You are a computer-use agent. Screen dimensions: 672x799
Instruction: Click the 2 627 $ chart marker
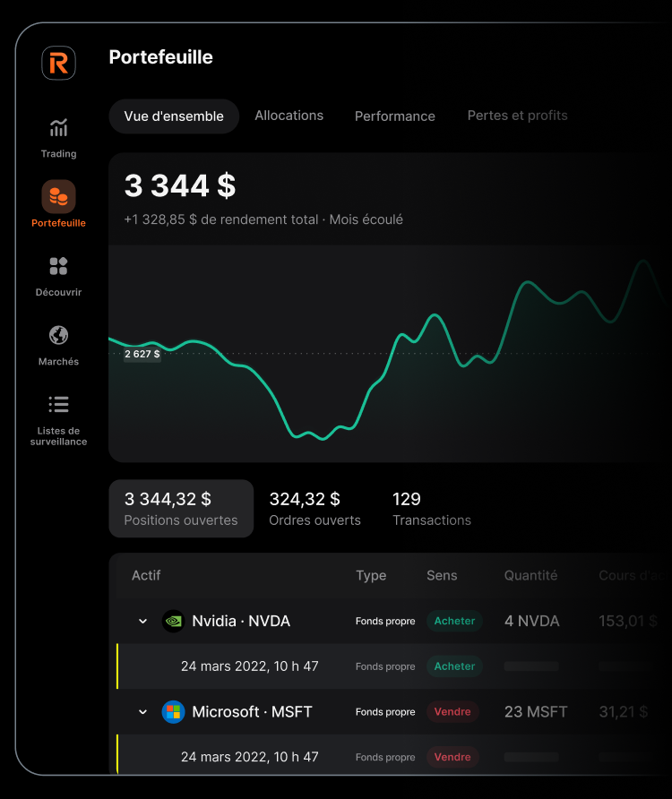tap(142, 354)
